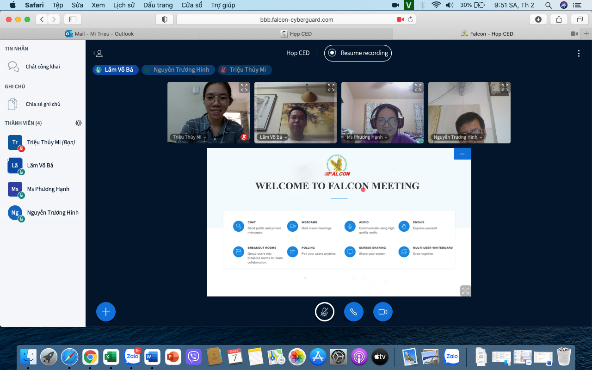Make the presentation fullscreen
The height and width of the screenshot is (370, 592).
pos(465,290)
